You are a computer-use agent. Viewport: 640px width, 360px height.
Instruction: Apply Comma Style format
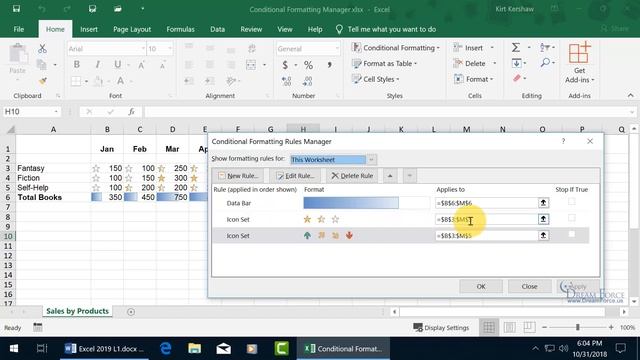coord(329,65)
